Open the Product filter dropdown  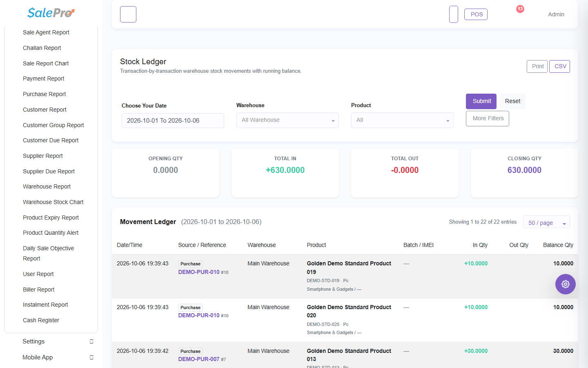point(402,120)
